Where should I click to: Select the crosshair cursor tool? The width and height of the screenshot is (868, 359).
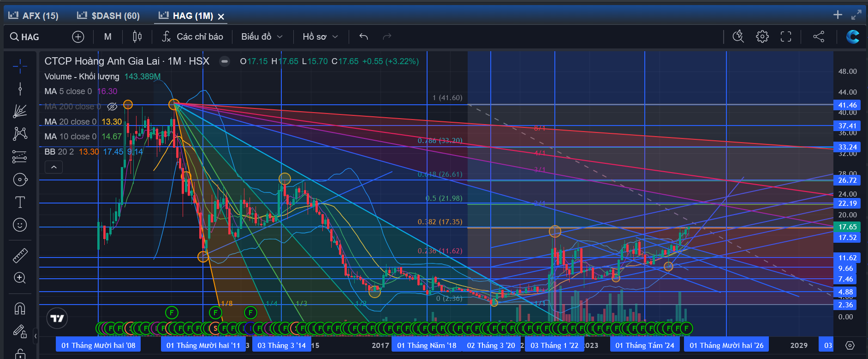(x=20, y=66)
